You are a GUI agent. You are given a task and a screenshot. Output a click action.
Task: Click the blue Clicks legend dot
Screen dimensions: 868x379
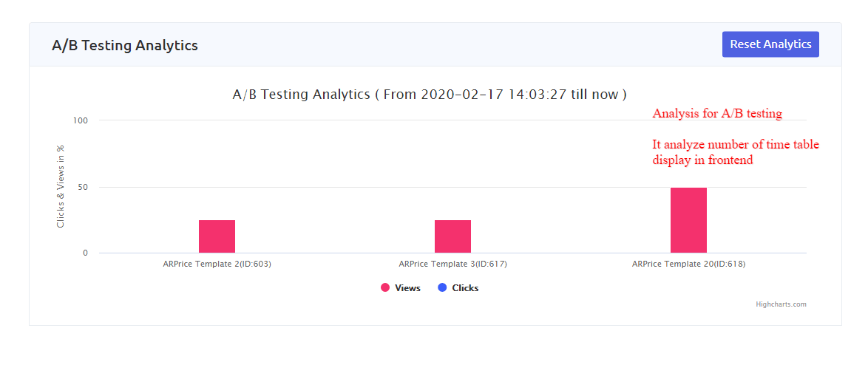442,288
